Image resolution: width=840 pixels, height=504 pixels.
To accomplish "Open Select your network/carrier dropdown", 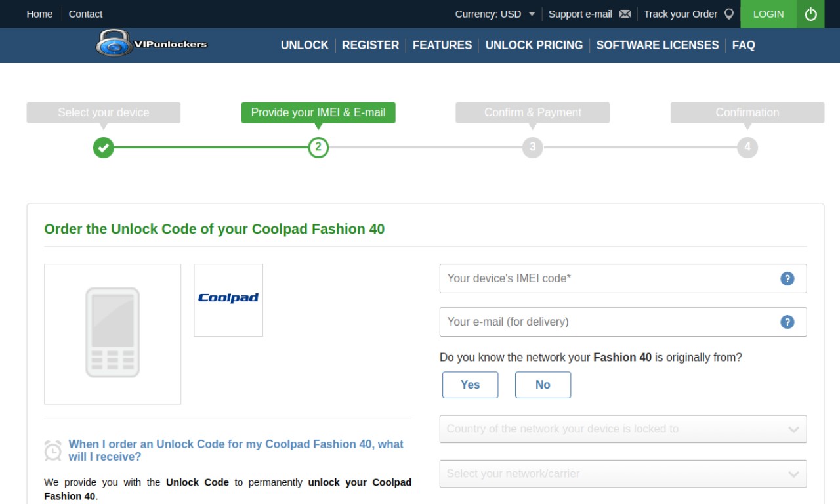I will coord(623,474).
